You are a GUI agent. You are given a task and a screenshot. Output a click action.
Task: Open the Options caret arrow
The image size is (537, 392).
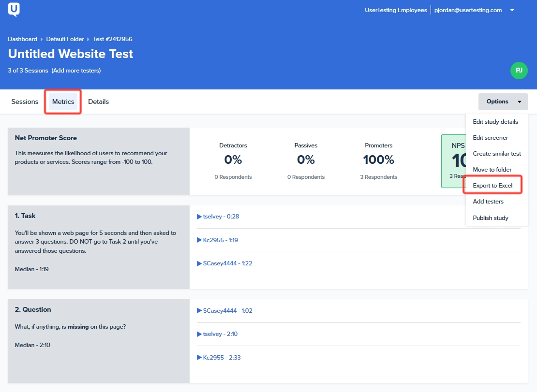520,102
